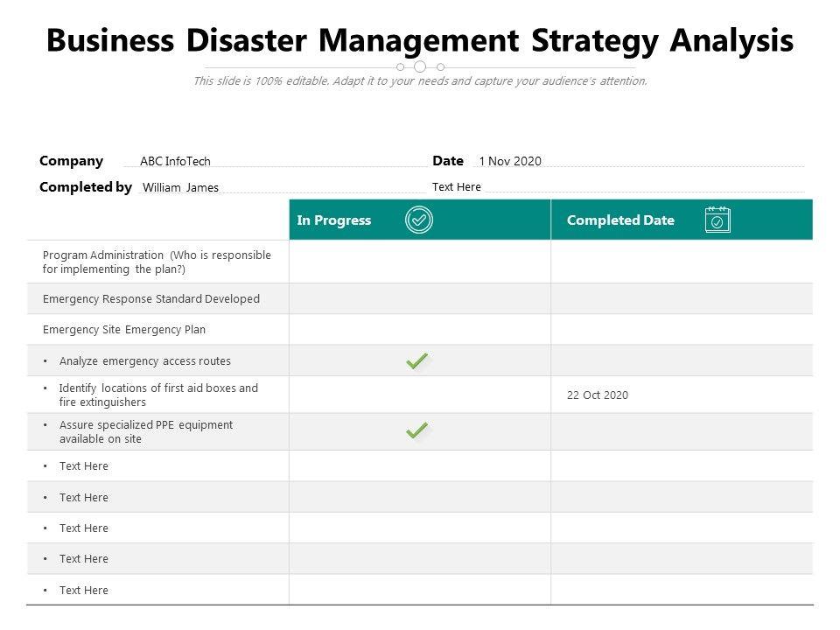Click the 1 Nov 2020 date field

pyautogui.click(x=510, y=161)
